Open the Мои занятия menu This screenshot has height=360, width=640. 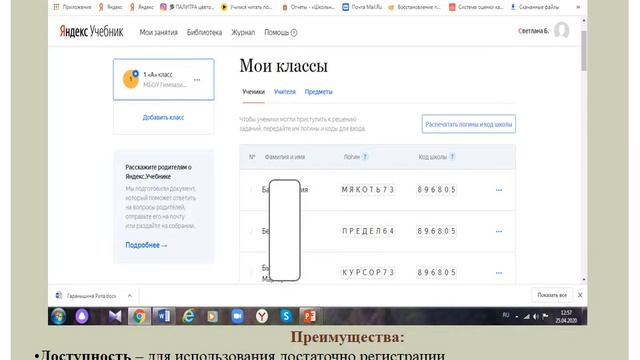click(159, 32)
